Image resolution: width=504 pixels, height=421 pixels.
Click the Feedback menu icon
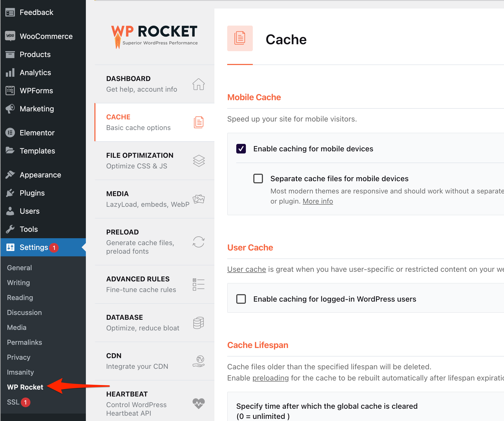click(10, 13)
